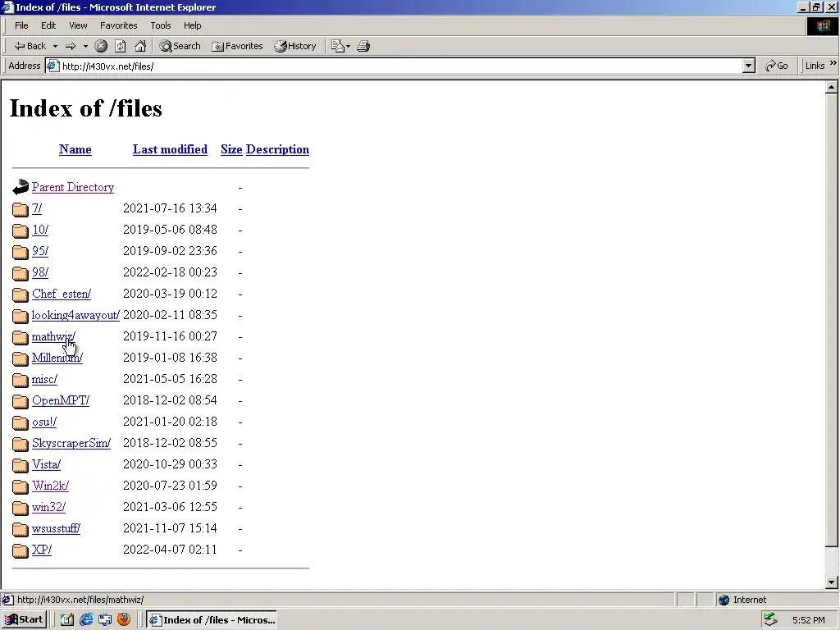Open the Favorites toolbar button
The image size is (840, 630).
(237, 46)
